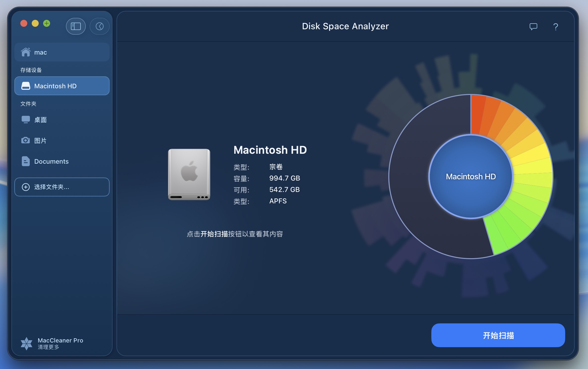Click the blue Macintosh HD chart center
This screenshot has height=369, width=588.
tap(470, 177)
